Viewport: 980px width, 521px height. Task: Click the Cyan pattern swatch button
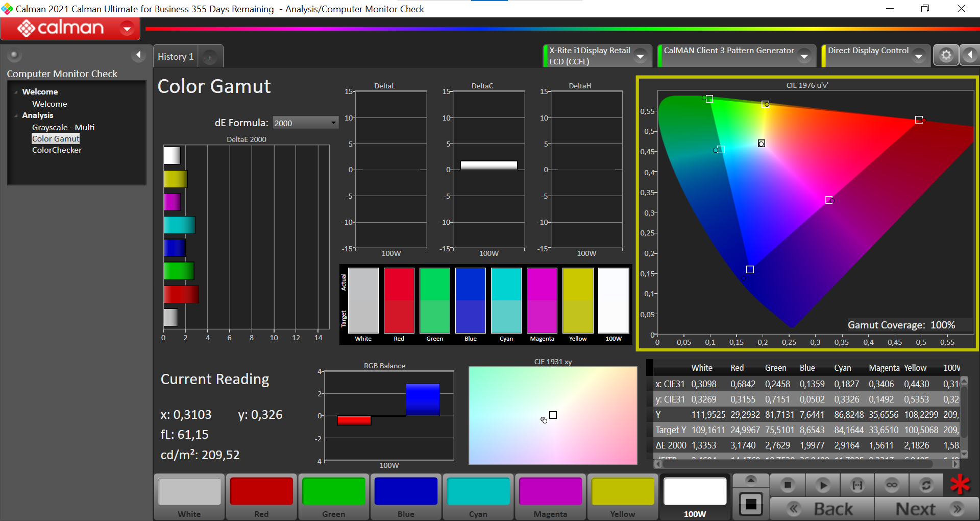(478, 497)
